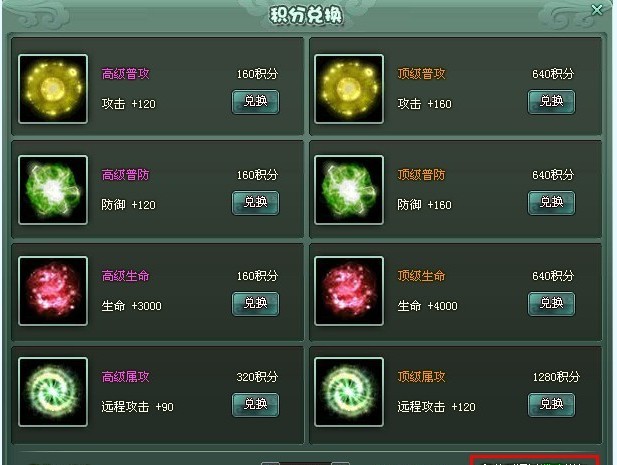Click 兑换 button for 高级生命

(x=255, y=304)
